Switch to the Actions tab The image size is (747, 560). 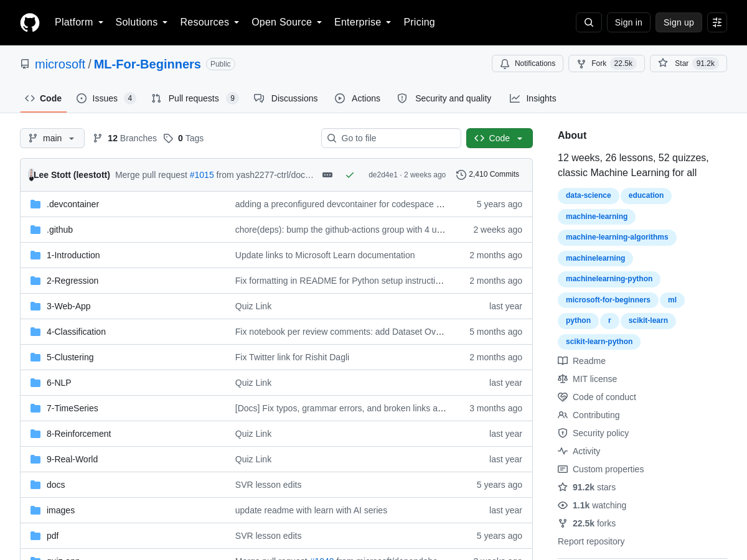point(357,98)
